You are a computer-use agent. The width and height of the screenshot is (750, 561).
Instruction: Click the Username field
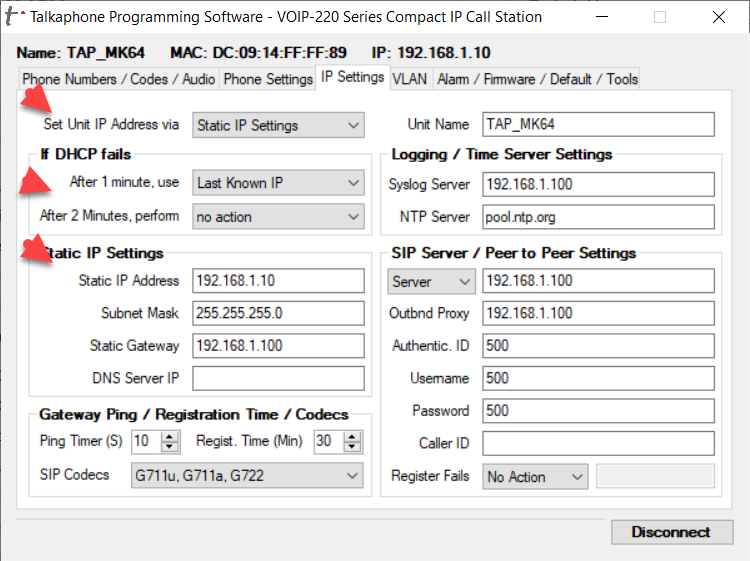(x=598, y=378)
